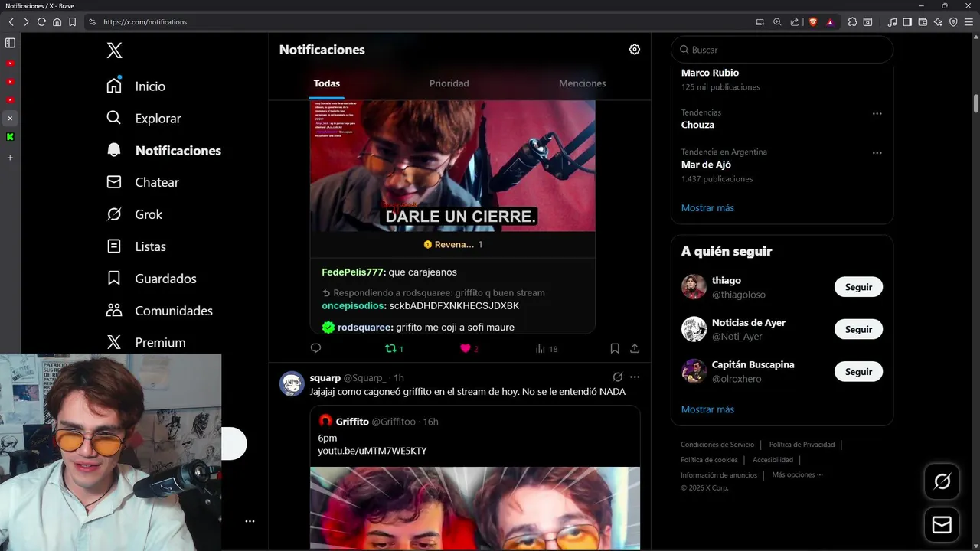This screenshot has width=980, height=551.
Task: Play the DARLE UN CIERRE video thumbnail
Action: point(452,165)
